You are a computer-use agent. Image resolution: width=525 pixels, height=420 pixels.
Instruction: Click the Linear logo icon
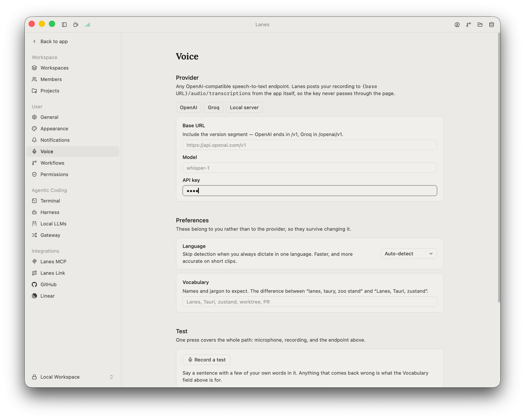pyautogui.click(x=34, y=296)
